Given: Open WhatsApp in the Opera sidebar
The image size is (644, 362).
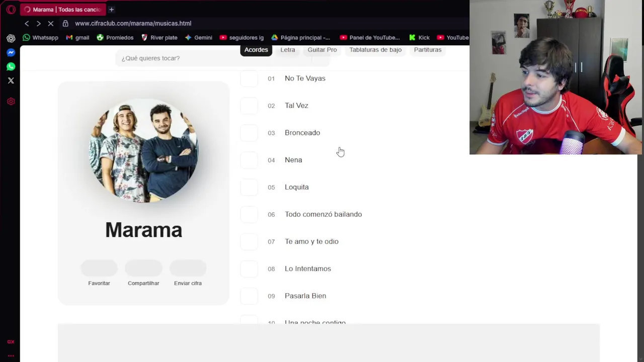Looking at the screenshot, I should click(11, 66).
